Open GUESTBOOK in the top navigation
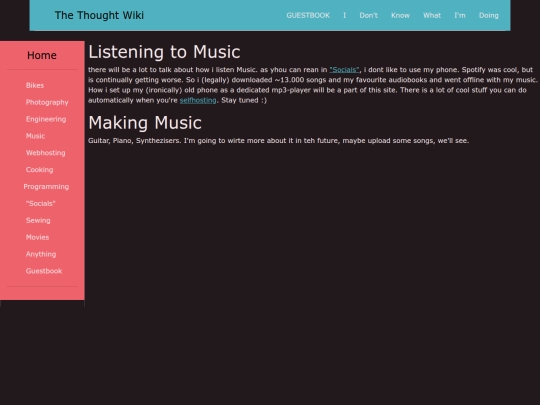 point(308,15)
